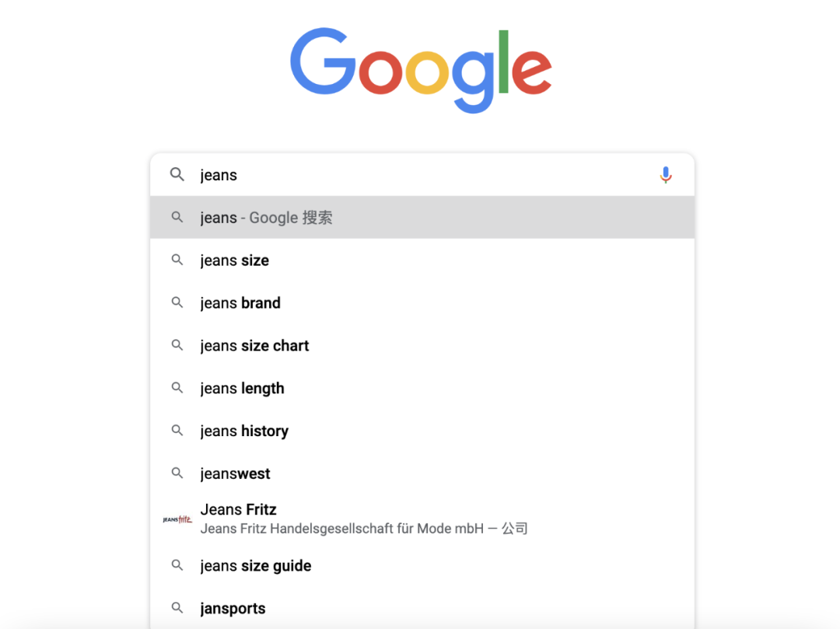The image size is (840, 629).
Task: Select the 'jeans size chart' suggestion
Action: coord(254,345)
